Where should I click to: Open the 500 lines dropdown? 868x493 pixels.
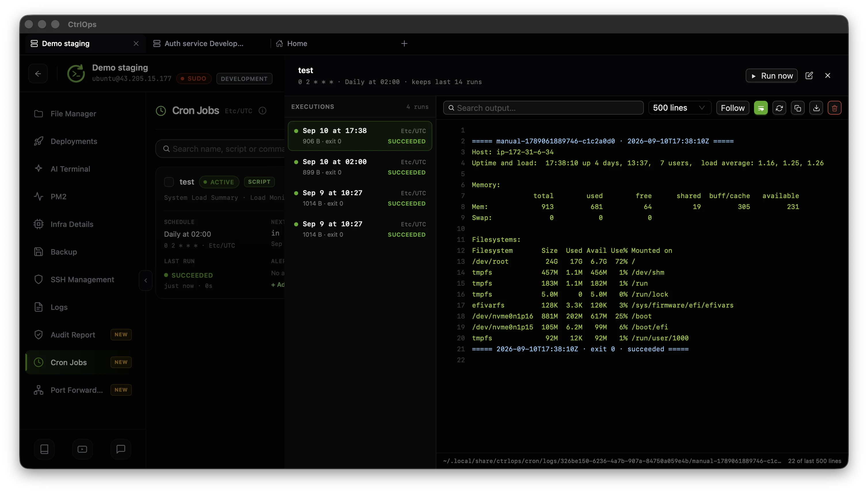pyautogui.click(x=679, y=108)
